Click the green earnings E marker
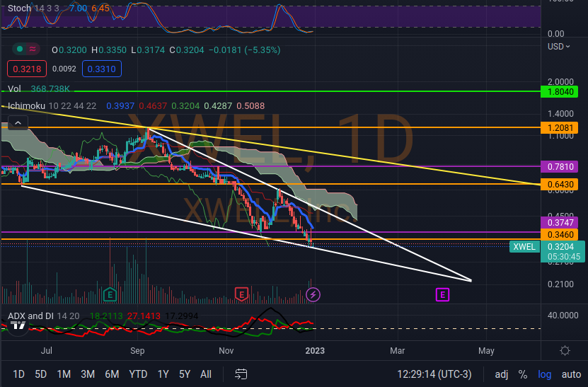This screenshot has width=588, height=387. [110, 295]
